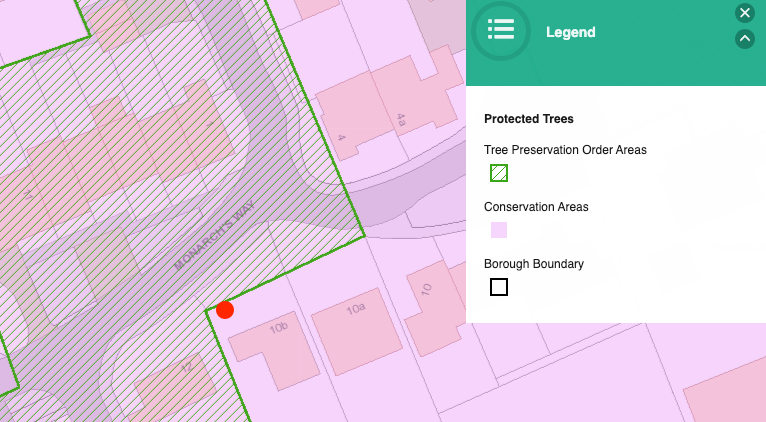766x422 pixels.
Task: Click the Conservation Areas legend label
Action: pyautogui.click(x=536, y=207)
